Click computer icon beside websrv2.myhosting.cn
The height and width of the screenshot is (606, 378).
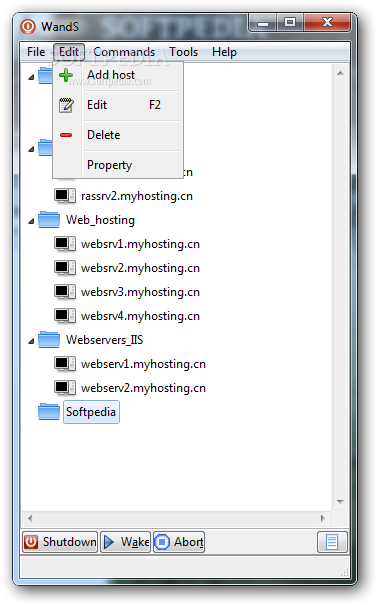click(x=65, y=267)
